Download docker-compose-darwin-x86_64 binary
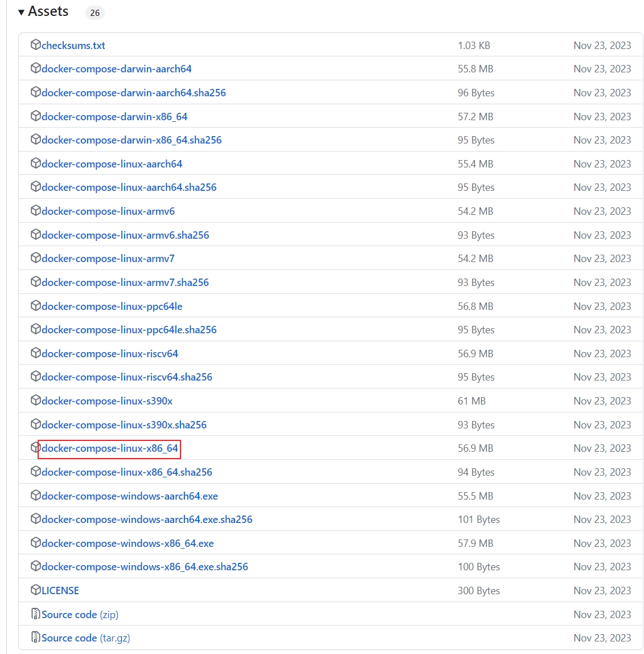644x654 pixels. click(114, 116)
